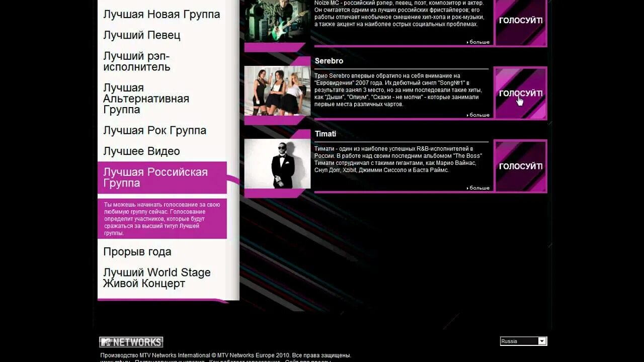Select the Лучшая Новая Группа category
Image resolution: width=644 pixels, height=362 pixels.
[162, 14]
